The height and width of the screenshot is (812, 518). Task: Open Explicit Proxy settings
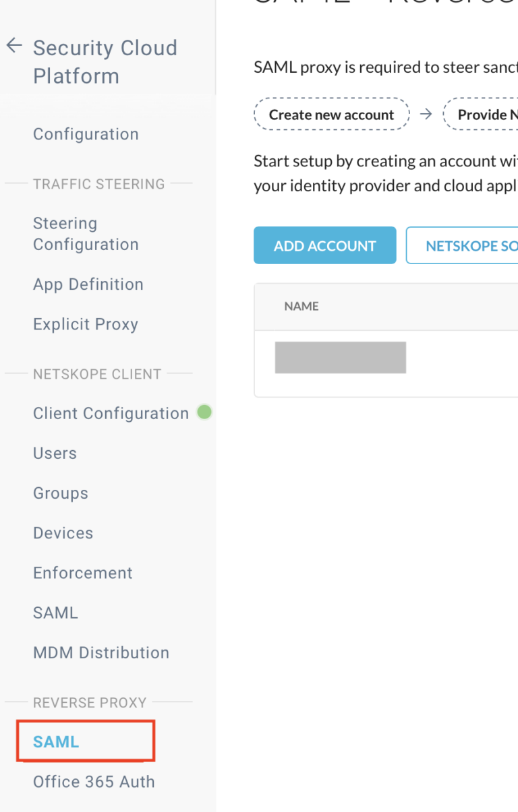(x=85, y=324)
